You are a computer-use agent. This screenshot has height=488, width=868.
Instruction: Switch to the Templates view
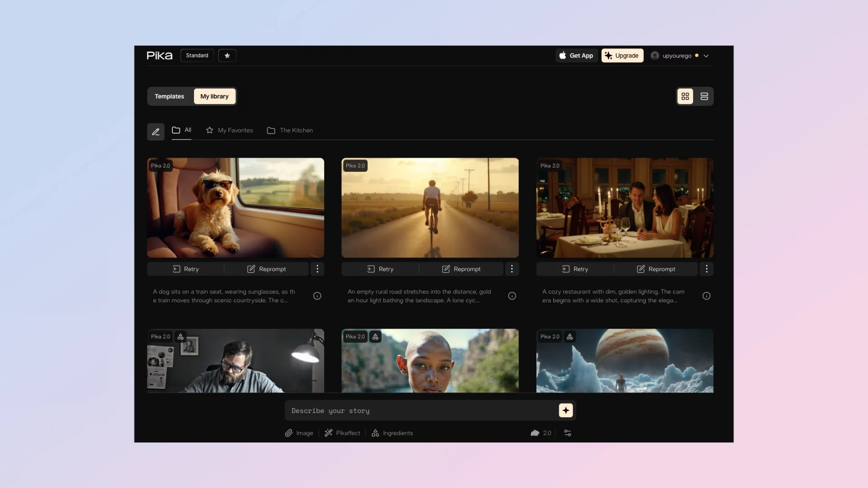[170, 96]
